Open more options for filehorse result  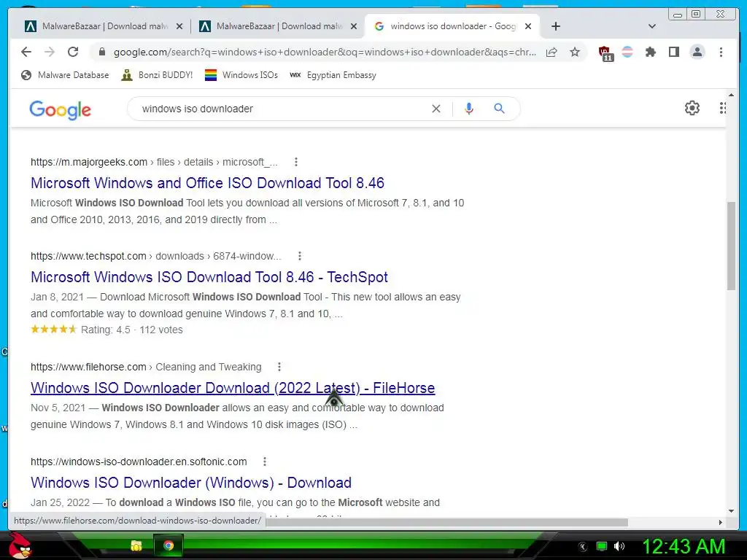tap(279, 367)
